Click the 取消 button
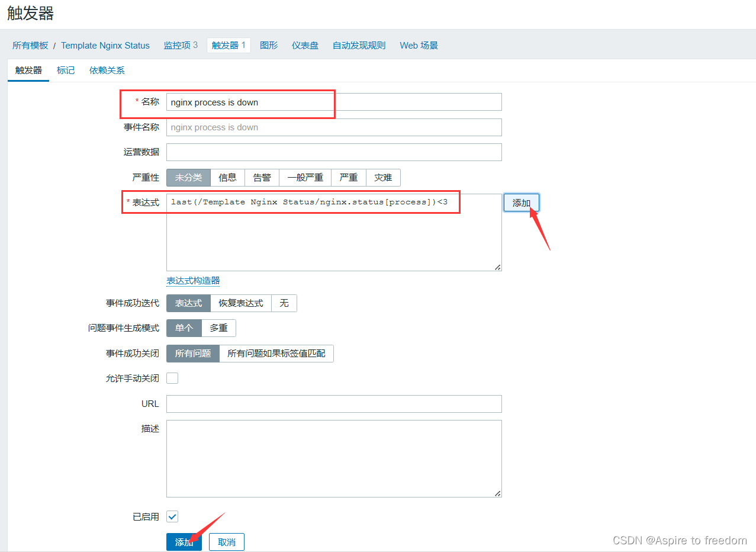 click(227, 542)
